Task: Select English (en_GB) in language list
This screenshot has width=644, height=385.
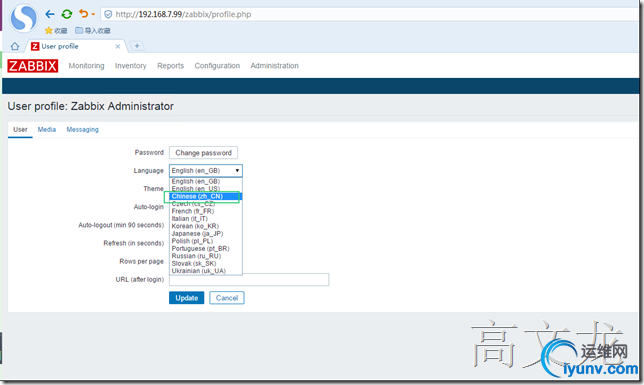Action: click(205, 181)
